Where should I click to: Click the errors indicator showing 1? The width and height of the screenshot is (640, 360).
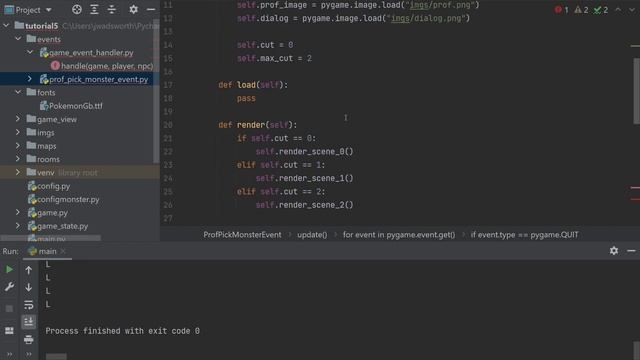[x=562, y=10]
